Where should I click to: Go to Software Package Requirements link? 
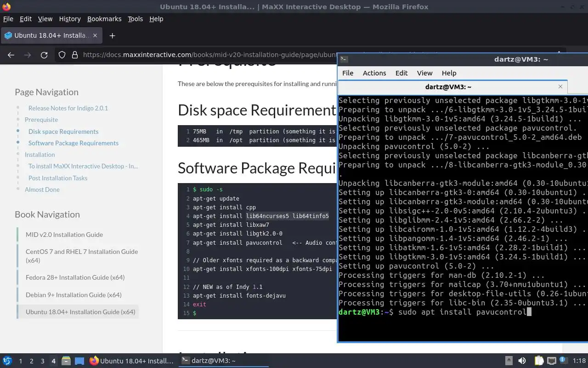point(73,143)
